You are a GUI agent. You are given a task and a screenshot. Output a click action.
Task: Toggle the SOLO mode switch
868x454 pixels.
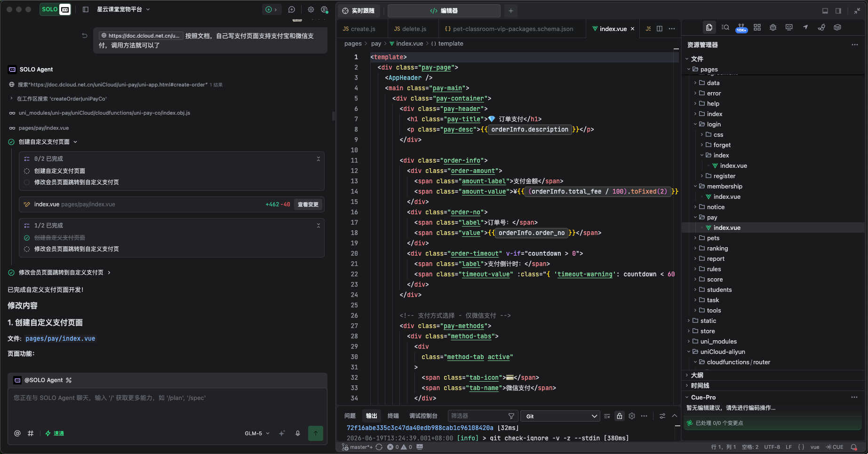56,9
